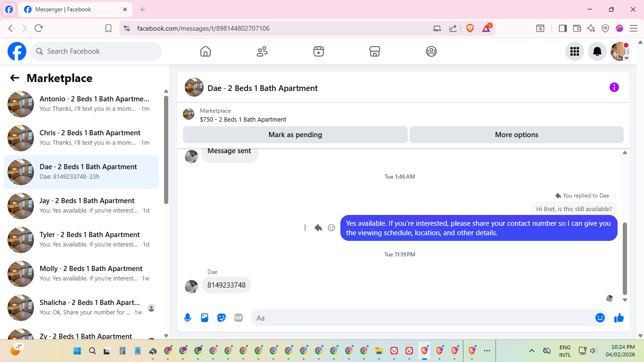Open taskbar overflow three dots
The image size is (644, 362).
487,351
